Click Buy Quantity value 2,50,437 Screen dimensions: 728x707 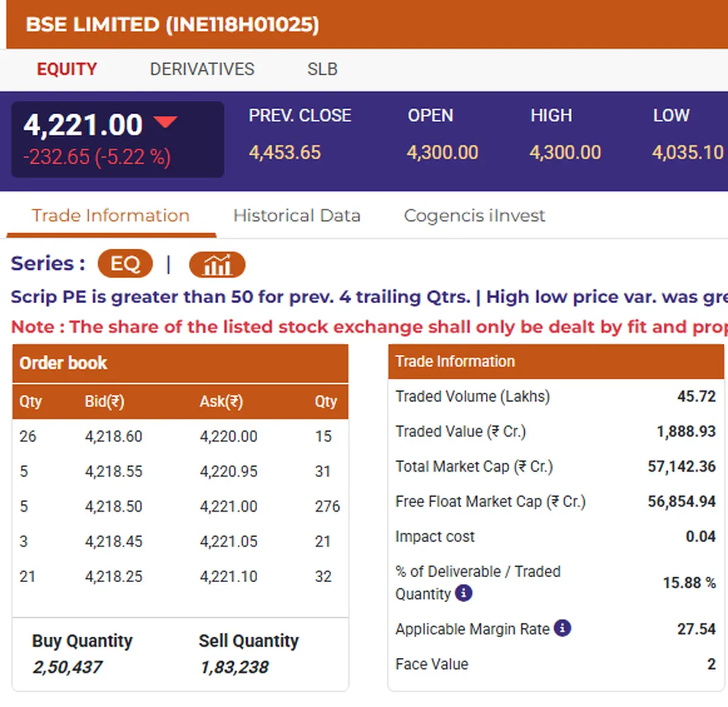(x=67, y=668)
